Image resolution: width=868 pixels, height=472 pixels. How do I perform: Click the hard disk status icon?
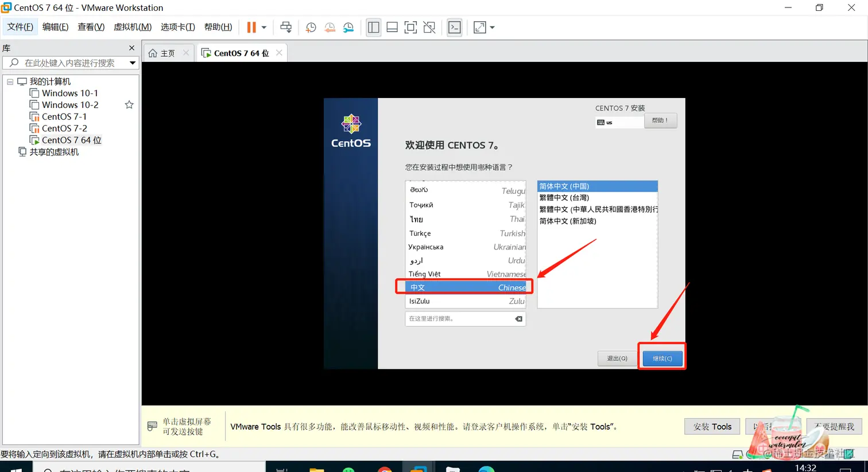click(738, 454)
